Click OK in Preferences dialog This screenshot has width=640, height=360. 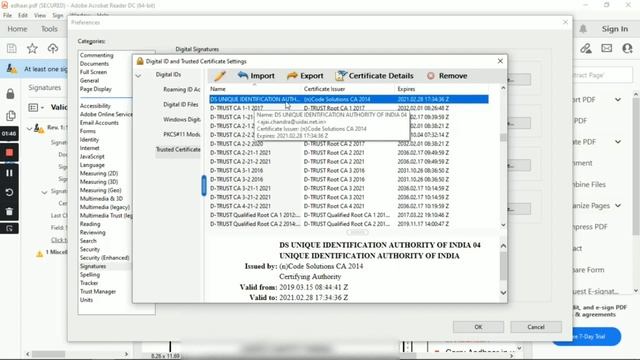pos(478,327)
